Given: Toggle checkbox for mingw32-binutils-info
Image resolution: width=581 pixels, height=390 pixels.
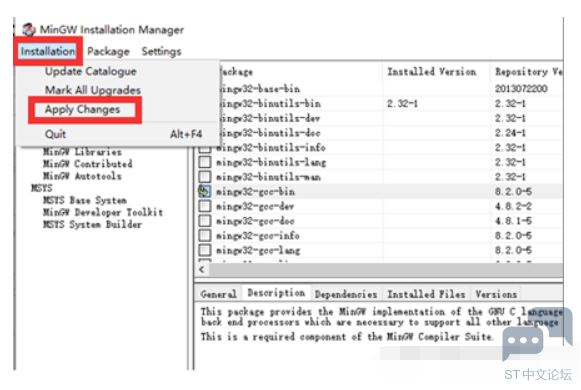Looking at the screenshot, I should click(205, 148).
